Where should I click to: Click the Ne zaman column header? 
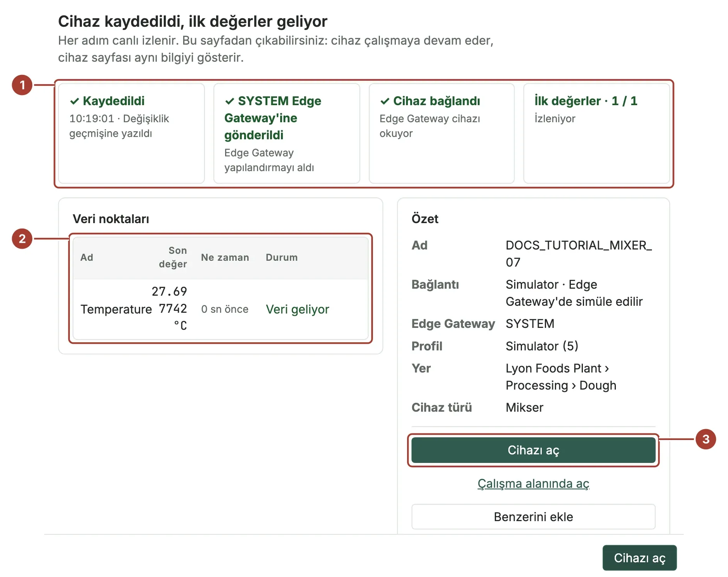(x=225, y=257)
